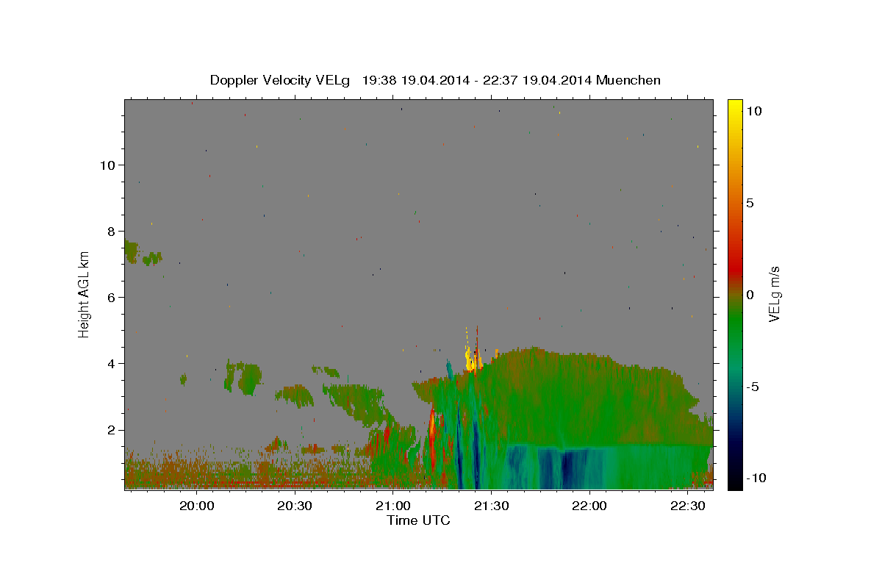882x588 pixels.
Task: Click the 20:30 time tick label
Action: tap(295, 506)
